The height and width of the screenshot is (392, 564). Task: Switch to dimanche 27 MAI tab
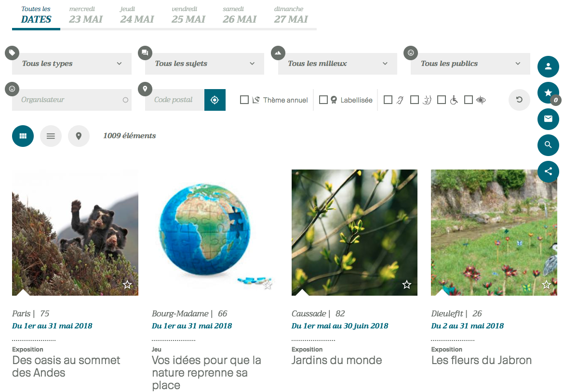click(291, 15)
